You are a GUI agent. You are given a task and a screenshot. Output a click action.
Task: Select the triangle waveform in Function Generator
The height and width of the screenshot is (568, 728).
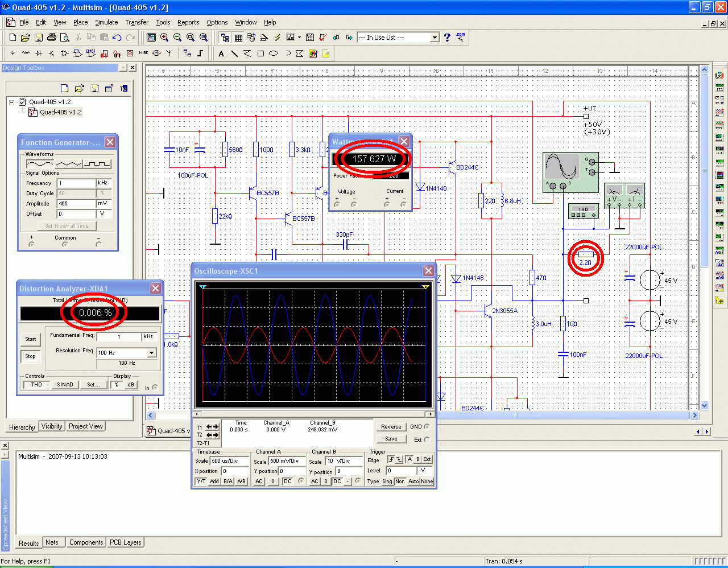[68, 164]
